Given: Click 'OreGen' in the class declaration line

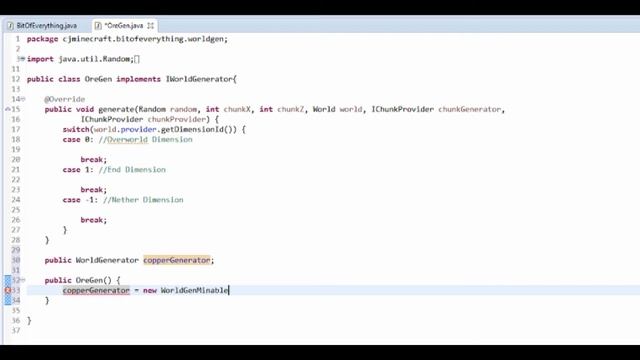Looking at the screenshot, I should [98, 79].
